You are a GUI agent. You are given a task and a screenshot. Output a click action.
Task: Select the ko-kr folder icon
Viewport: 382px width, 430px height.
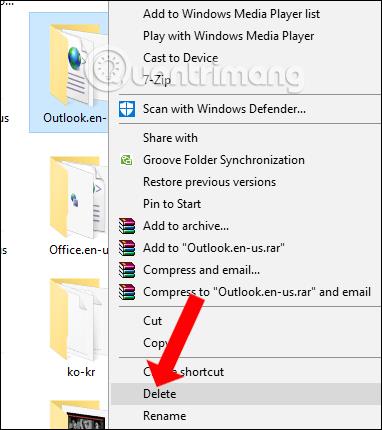79,322
